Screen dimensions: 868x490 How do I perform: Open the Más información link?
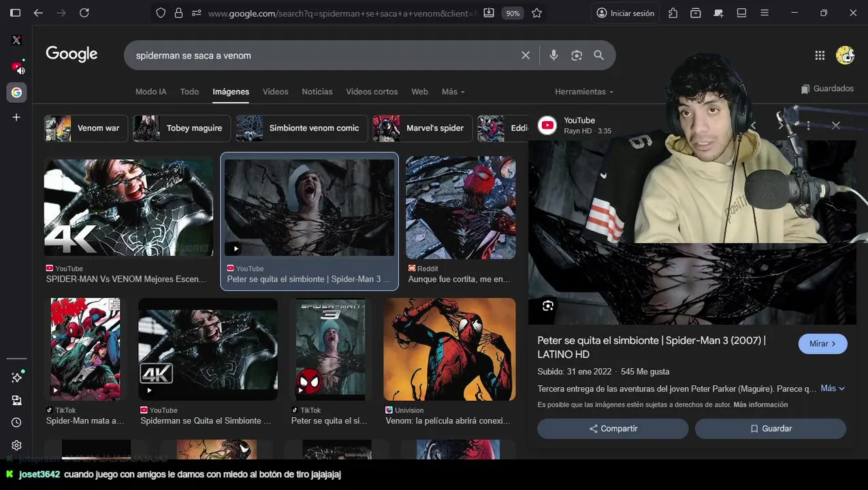click(760, 404)
